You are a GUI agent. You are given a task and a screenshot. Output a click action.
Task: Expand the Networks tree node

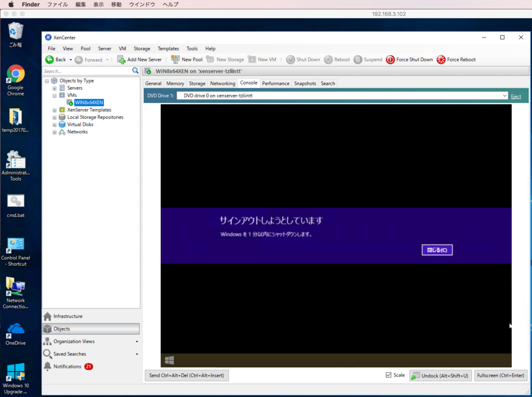coord(54,132)
